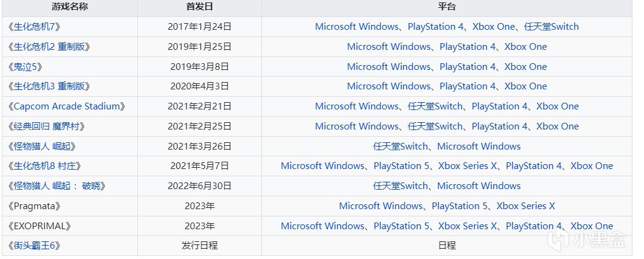The height and width of the screenshot is (259, 644).
Task: Click the 《经典回归 魔界村》 title link
Action: coord(47,126)
